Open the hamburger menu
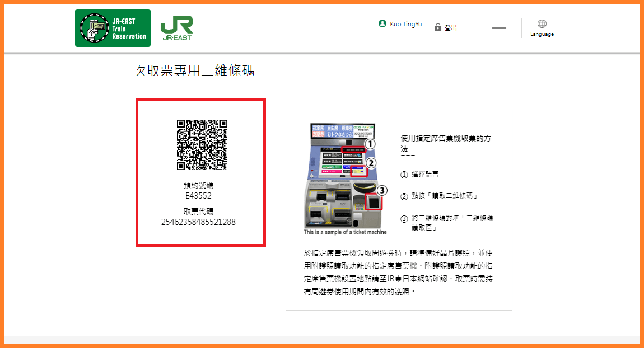 click(499, 28)
